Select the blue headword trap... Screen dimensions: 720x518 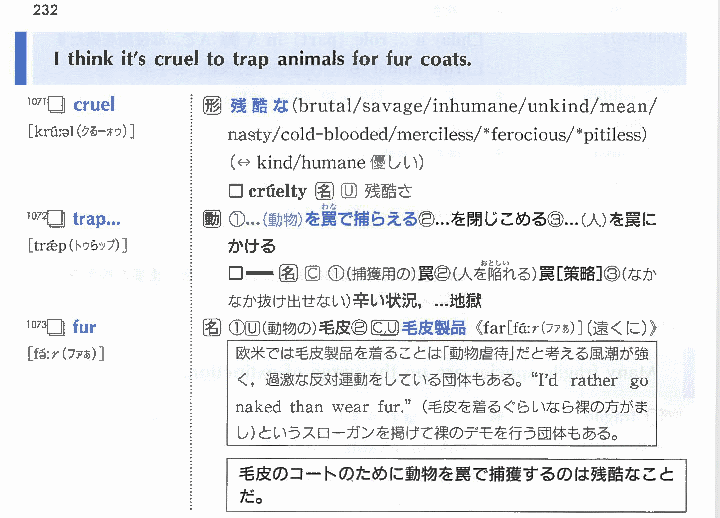[96, 219]
